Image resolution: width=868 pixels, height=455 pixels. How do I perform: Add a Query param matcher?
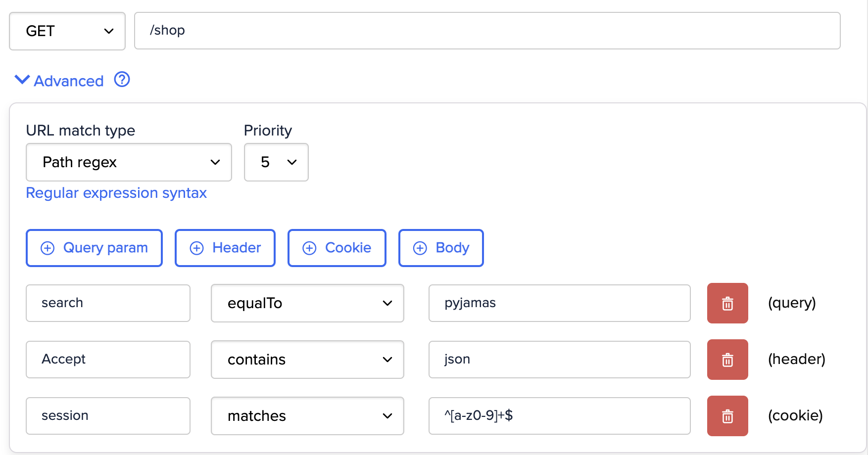[x=94, y=248]
